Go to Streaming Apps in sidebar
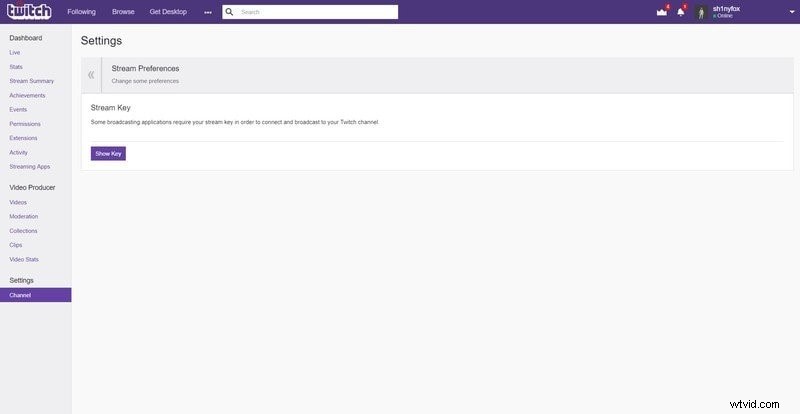 click(29, 166)
